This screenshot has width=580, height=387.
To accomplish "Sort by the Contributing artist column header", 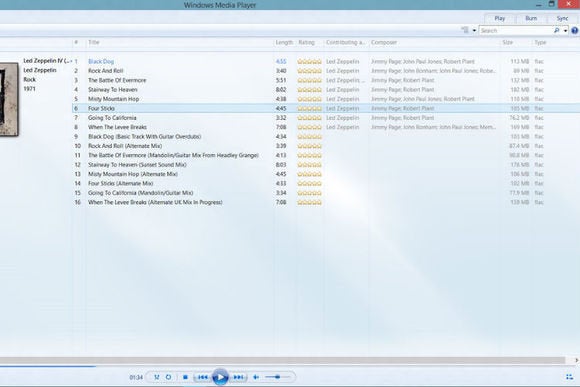I will (345, 42).
